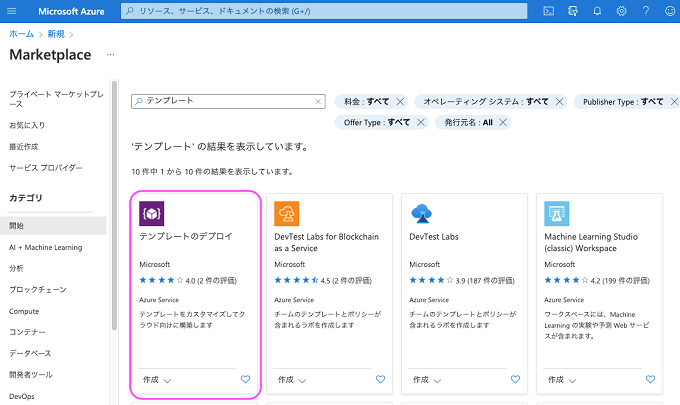Viewport: 680px width, 405px height.
Task: Favorite DevTest Labs for Blockchain with heart
Action: (x=380, y=379)
